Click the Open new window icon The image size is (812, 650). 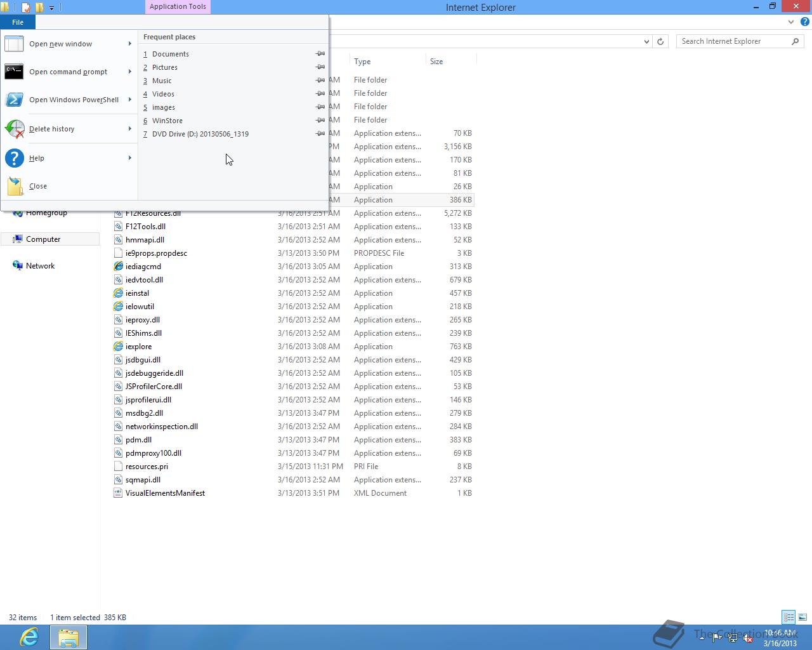click(x=14, y=44)
